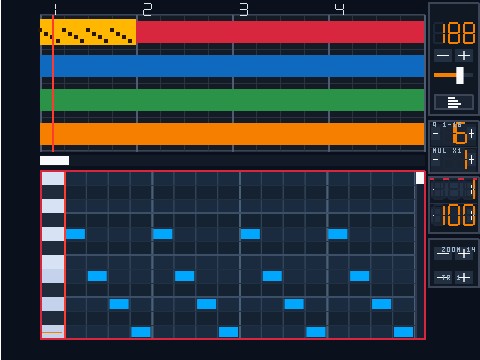
Task: Click the white horizontal scroll thumb below tracks
Action: (55, 160)
